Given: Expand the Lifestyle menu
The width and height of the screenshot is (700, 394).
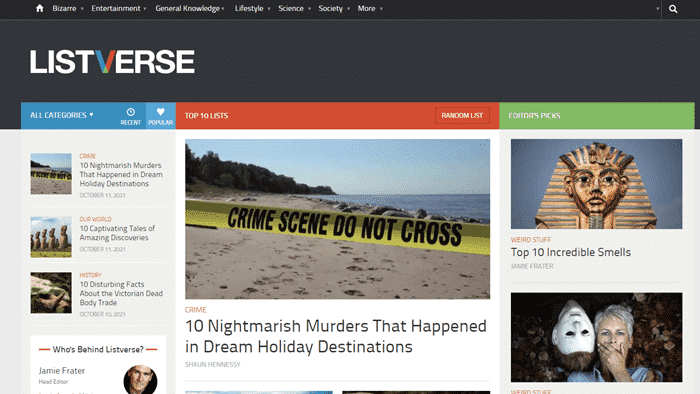Looking at the screenshot, I should tap(253, 8).
